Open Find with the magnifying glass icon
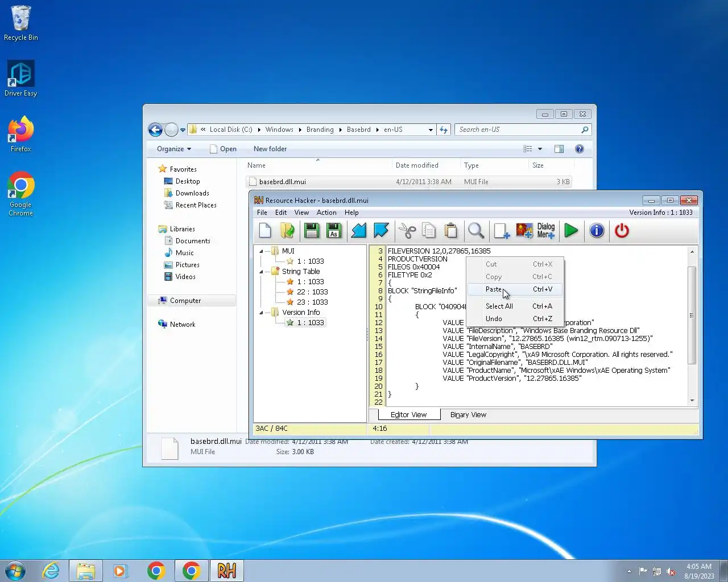 [476, 230]
